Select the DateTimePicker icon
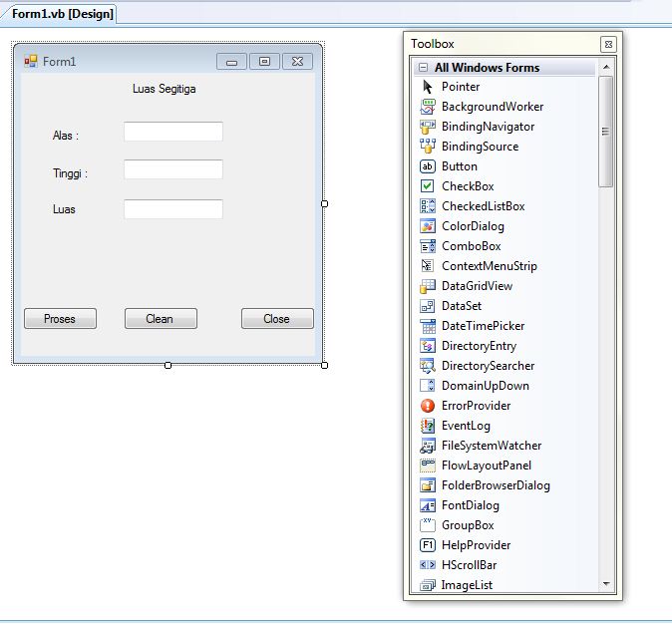 pos(428,326)
